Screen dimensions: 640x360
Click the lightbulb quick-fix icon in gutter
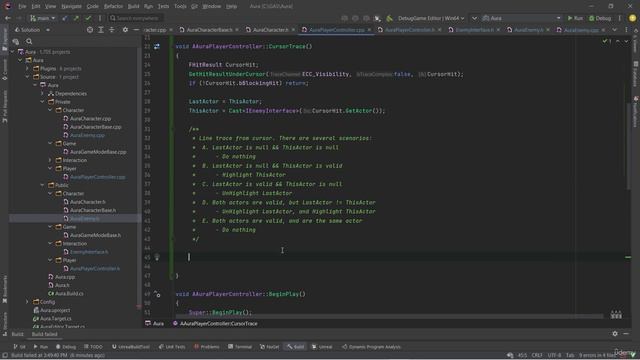pos(157,257)
